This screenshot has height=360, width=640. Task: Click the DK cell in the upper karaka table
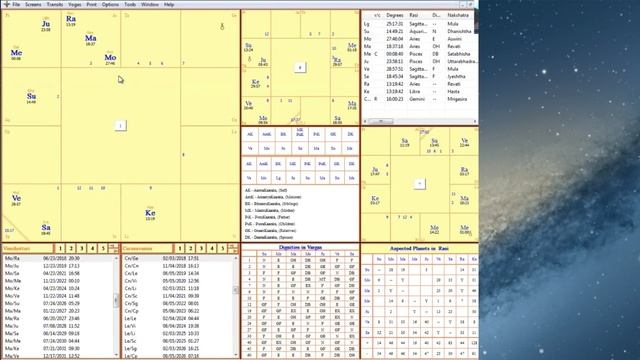[x=350, y=134]
